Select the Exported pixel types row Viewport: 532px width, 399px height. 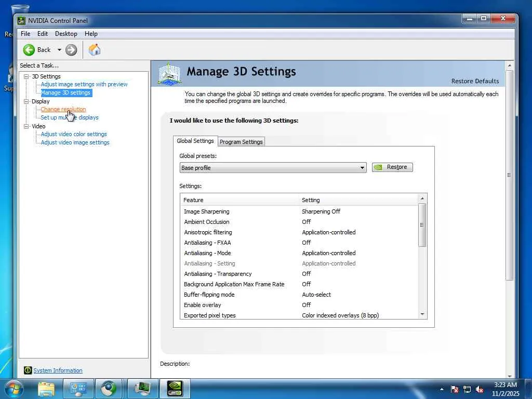300,315
